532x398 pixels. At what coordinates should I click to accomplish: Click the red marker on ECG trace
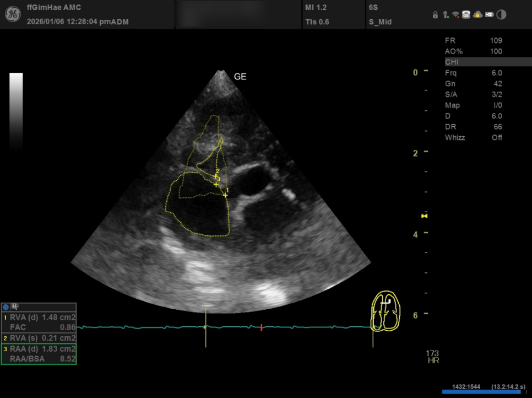[x=261, y=327]
